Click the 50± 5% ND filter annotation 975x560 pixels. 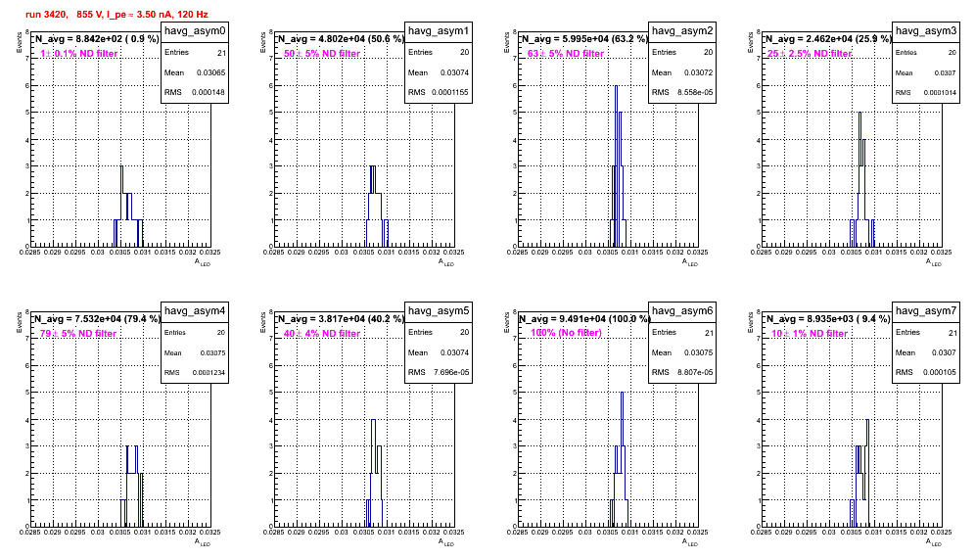coord(322,54)
